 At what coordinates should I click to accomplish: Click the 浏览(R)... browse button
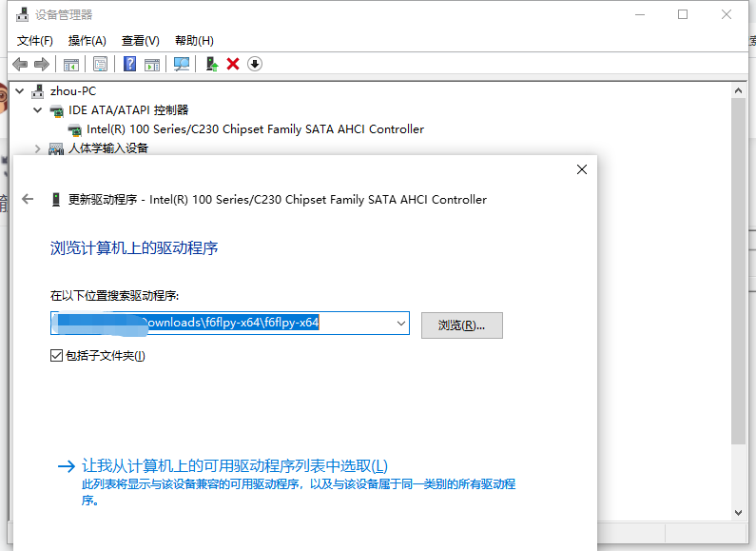(x=462, y=325)
